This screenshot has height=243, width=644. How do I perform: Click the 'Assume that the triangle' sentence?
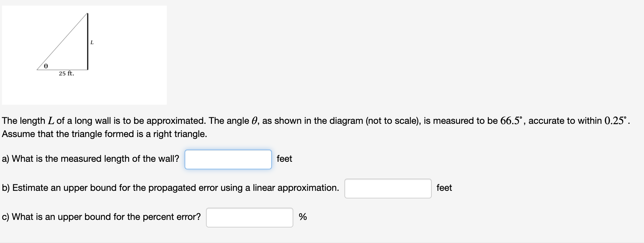[x=104, y=134]
